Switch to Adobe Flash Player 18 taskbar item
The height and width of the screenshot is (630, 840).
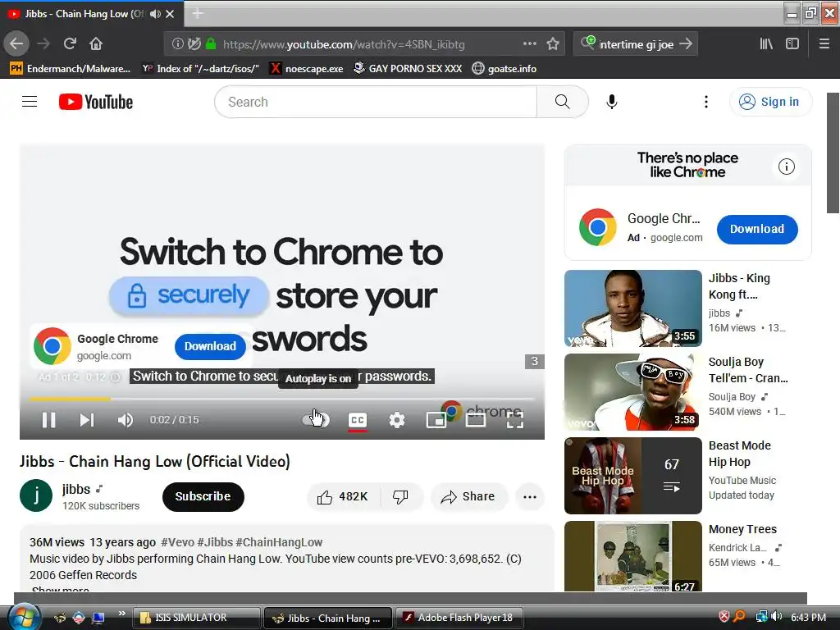458,618
